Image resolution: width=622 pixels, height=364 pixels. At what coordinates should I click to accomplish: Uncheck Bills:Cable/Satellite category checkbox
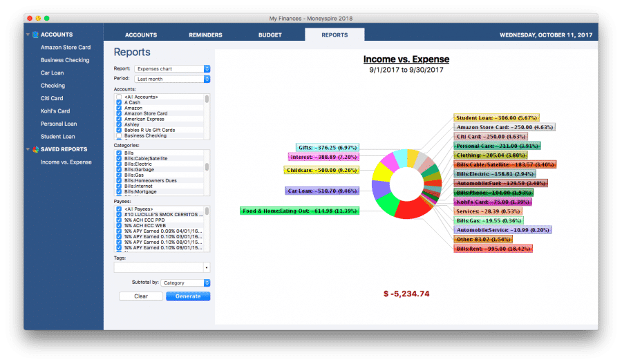click(x=119, y=158)
